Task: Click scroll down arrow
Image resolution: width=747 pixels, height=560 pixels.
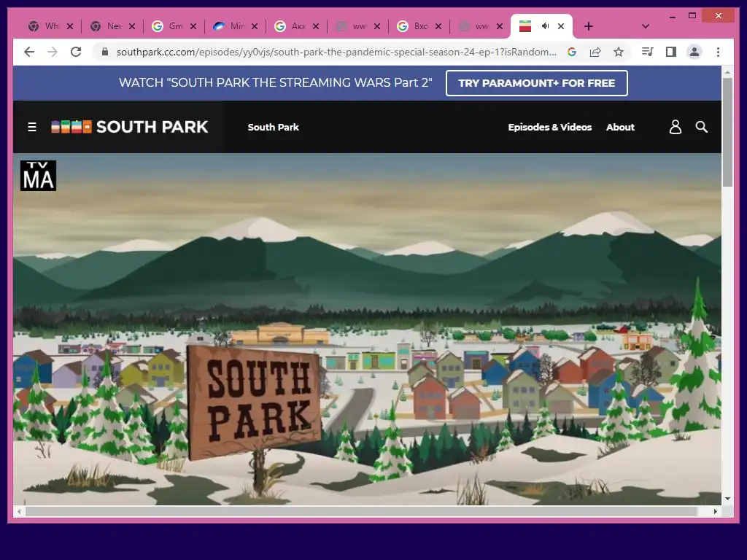Action: coord(727,499)
